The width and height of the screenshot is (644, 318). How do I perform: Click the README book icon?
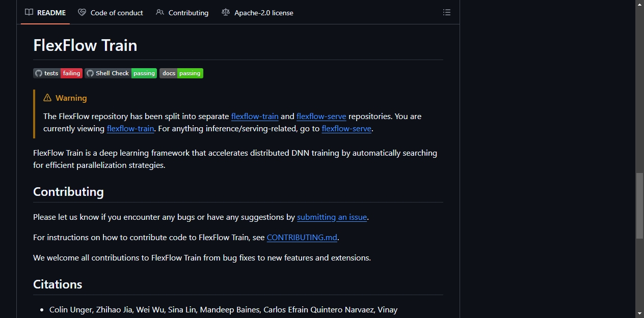pos(29,12)
